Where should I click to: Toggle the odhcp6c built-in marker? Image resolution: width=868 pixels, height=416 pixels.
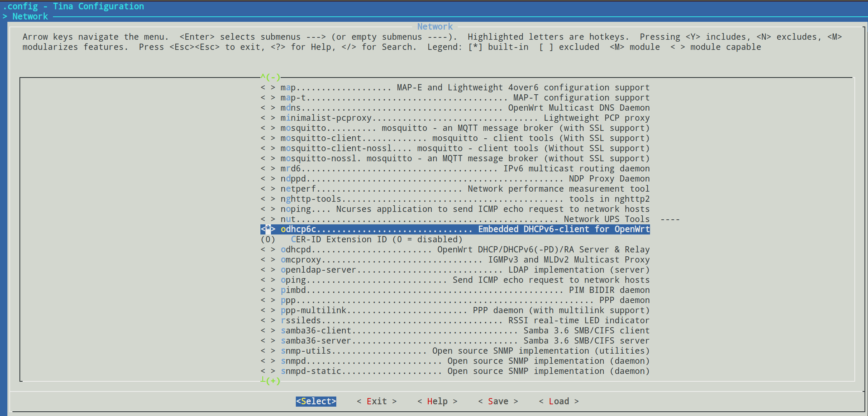pos(268,229)
